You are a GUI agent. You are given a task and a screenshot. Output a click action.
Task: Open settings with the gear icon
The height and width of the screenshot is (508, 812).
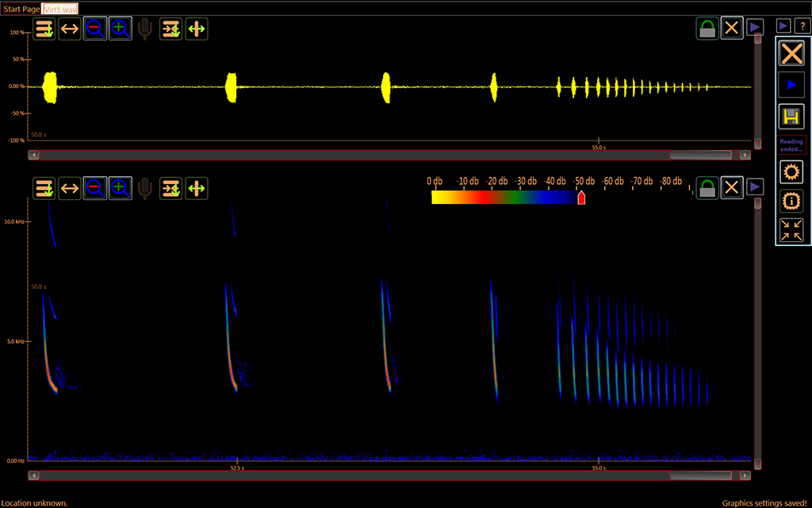(x=791, y=171)
